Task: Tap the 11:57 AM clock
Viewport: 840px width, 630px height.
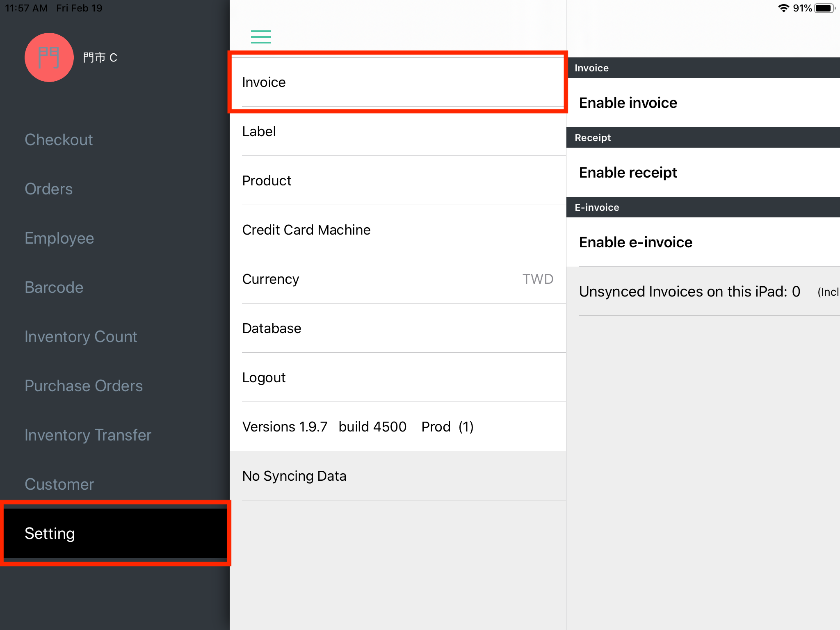Action: 26,8
